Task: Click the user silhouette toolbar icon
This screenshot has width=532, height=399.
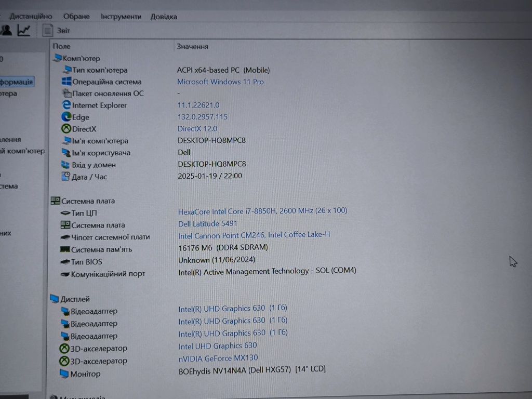Action: click(x=6, y=30)
